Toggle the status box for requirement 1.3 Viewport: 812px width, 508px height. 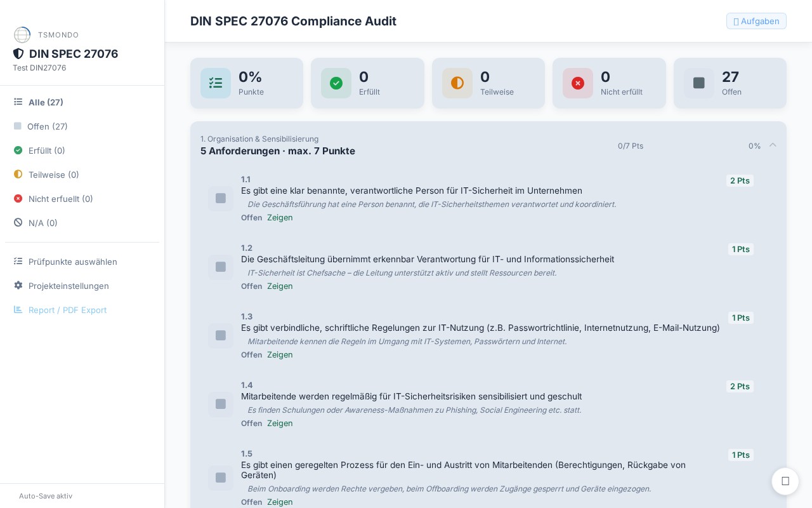click(221, 336)
